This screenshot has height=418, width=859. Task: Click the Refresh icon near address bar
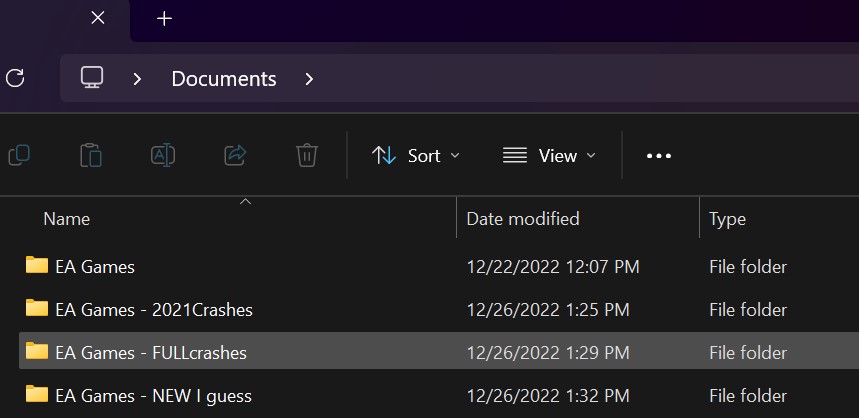(15, 78)
